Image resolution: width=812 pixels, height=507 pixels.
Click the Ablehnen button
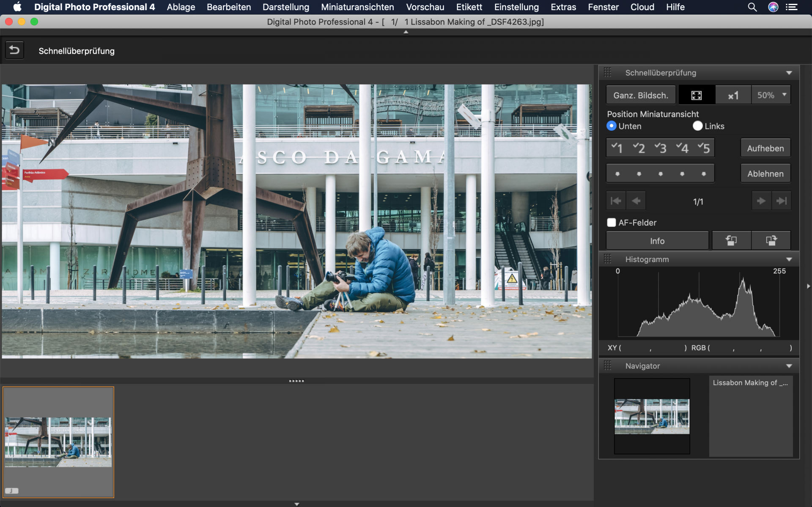coord(765,174)
